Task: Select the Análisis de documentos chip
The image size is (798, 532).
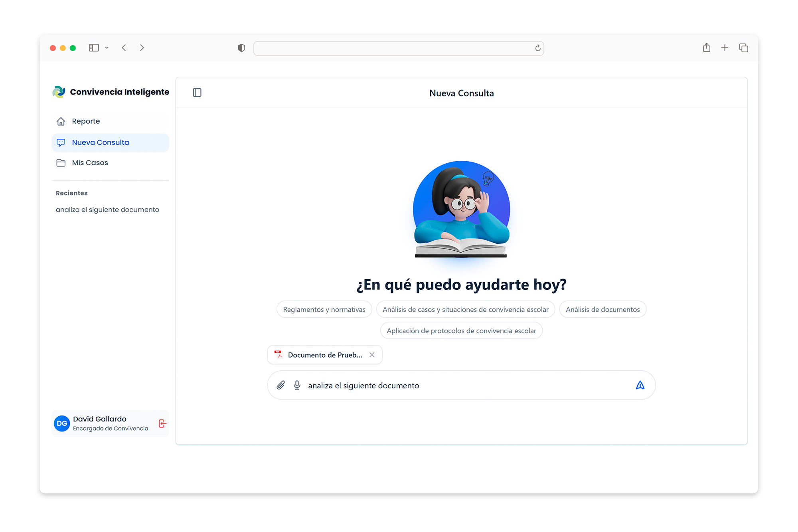Action: coord(602,309)
